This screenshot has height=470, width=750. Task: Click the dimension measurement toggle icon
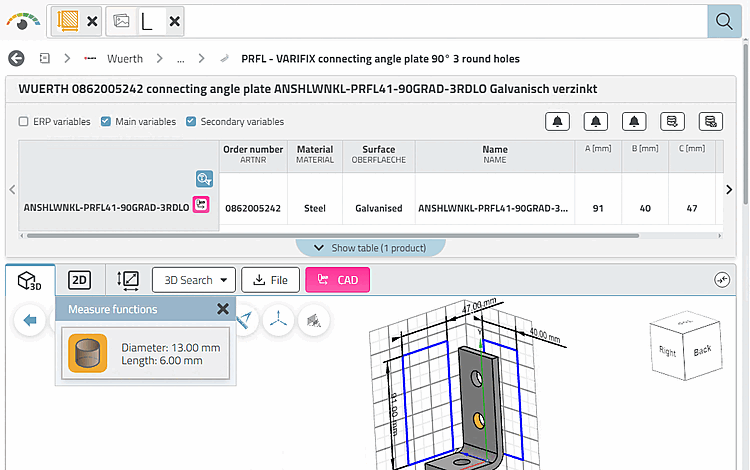(x=128, y=280)
